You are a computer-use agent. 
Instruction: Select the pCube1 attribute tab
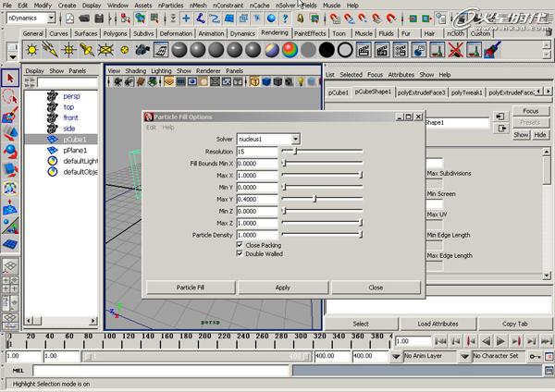[x=338, y=92]
